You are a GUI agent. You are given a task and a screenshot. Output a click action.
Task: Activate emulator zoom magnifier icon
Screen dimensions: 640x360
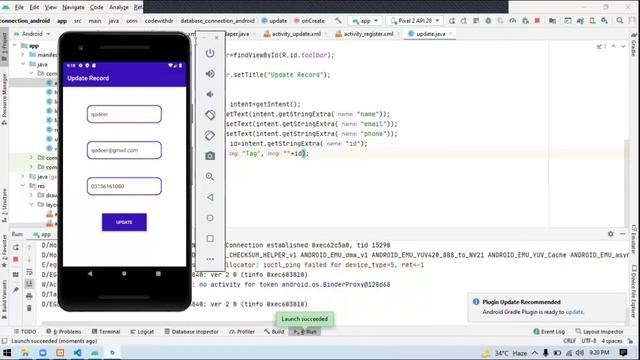coord(210,176)
